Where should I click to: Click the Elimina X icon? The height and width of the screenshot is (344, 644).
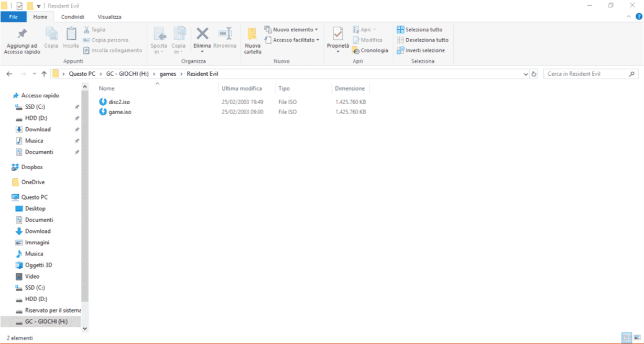tap(202, 34)
